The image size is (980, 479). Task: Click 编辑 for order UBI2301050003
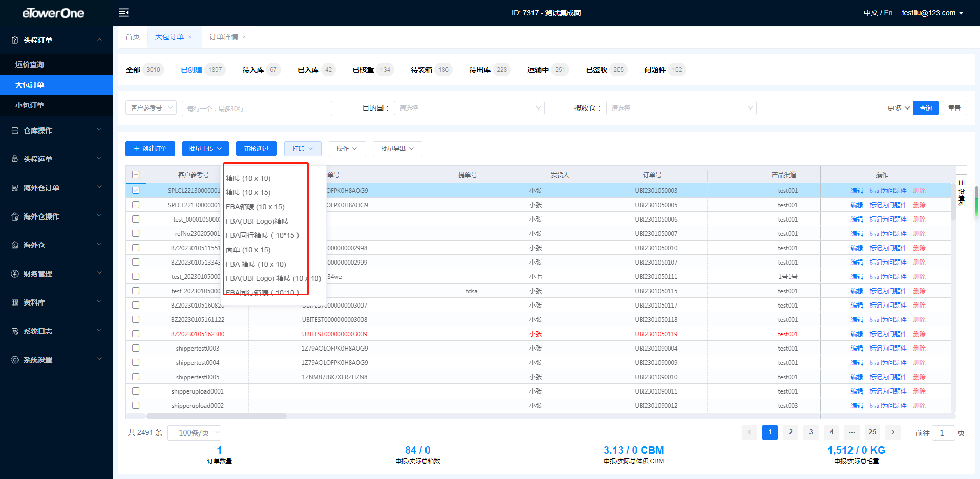pos(857,190)
